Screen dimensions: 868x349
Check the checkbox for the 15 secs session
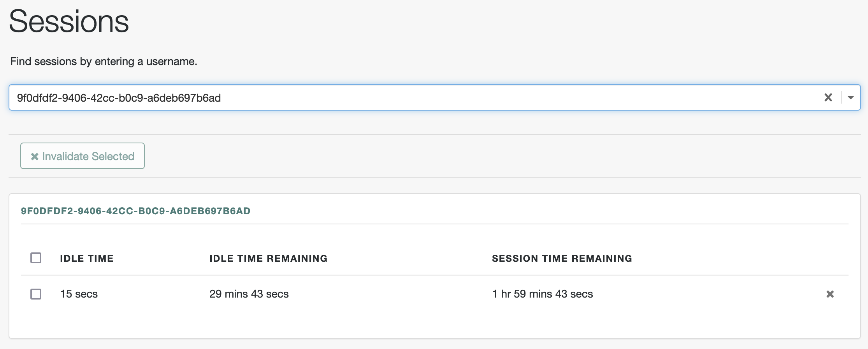[x=36, y=294]
